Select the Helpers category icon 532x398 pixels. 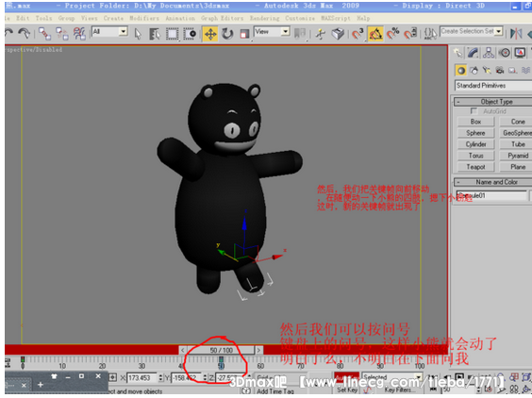(x=512, y=71)
